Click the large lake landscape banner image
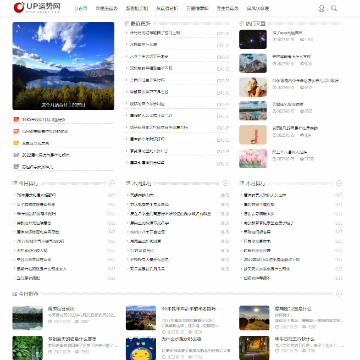This screenshot has height=360, width=360. [x=63, y=66]
